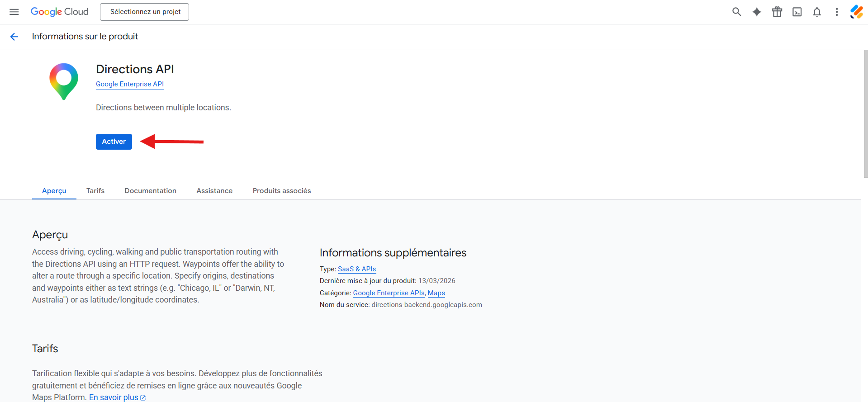Open the notifications bell
Image resolution: width=868 pixels, height=402 pixels.
(x=817, y=12)
